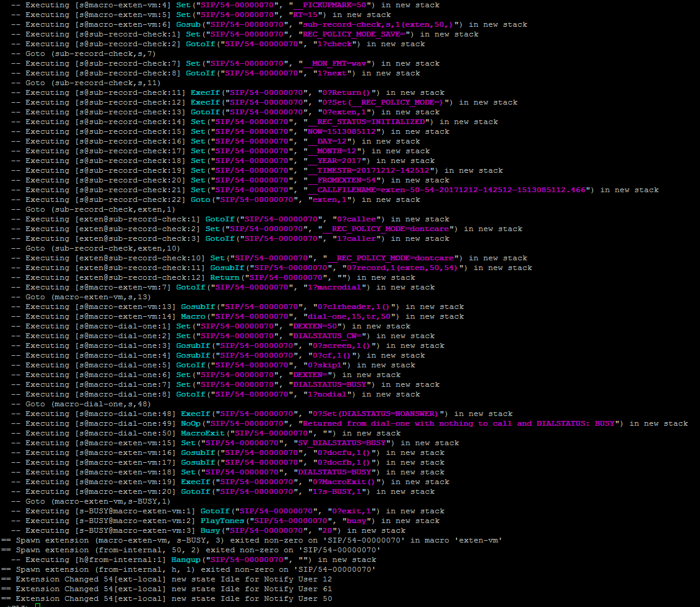Click the "Notify User 50" text
This screenshot has height=607, width=700.
298,599
